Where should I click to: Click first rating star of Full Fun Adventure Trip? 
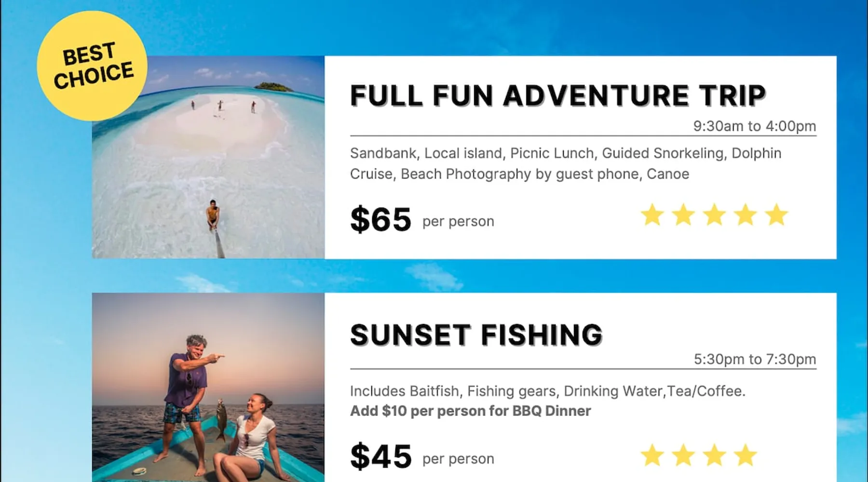coord(652,215)
